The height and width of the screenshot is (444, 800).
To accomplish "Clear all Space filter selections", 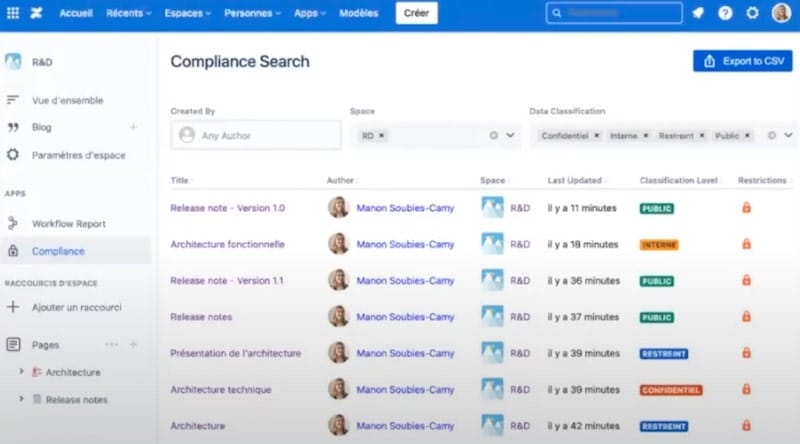I will tap(493, 135).
